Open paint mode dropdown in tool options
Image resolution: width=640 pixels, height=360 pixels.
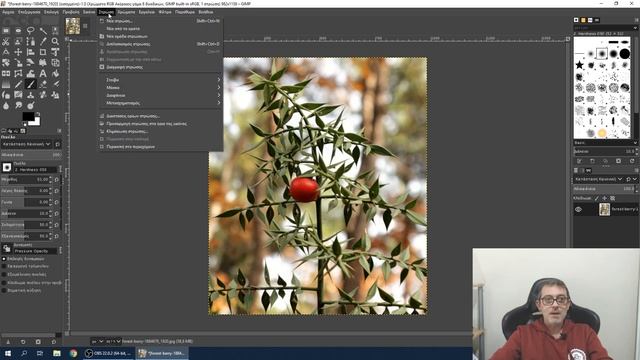coord(27,144)
